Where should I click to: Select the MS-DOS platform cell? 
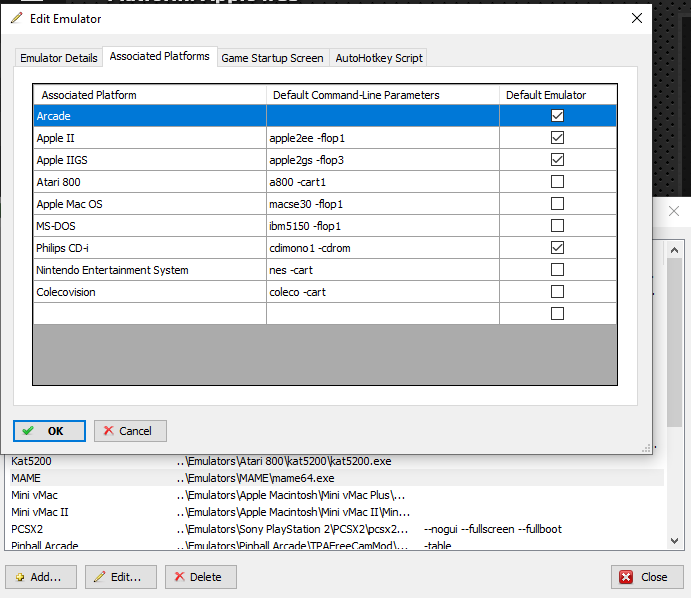[150, 226]
